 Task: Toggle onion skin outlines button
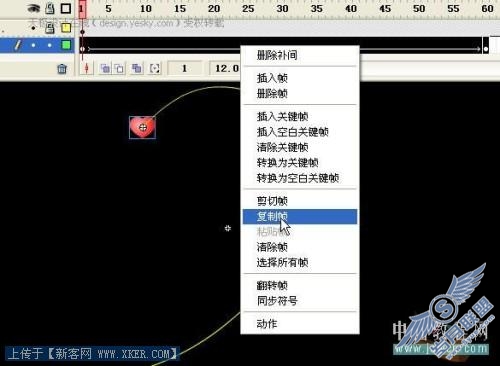[x=119, y=68]
